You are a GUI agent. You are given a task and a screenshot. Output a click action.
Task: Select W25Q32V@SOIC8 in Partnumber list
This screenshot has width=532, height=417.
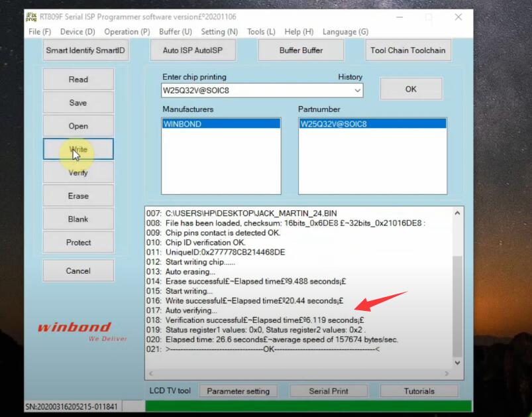click(372, 124)
